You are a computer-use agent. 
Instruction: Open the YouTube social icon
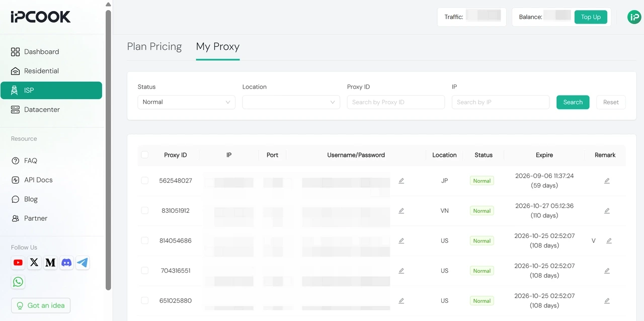click(18, 263)
